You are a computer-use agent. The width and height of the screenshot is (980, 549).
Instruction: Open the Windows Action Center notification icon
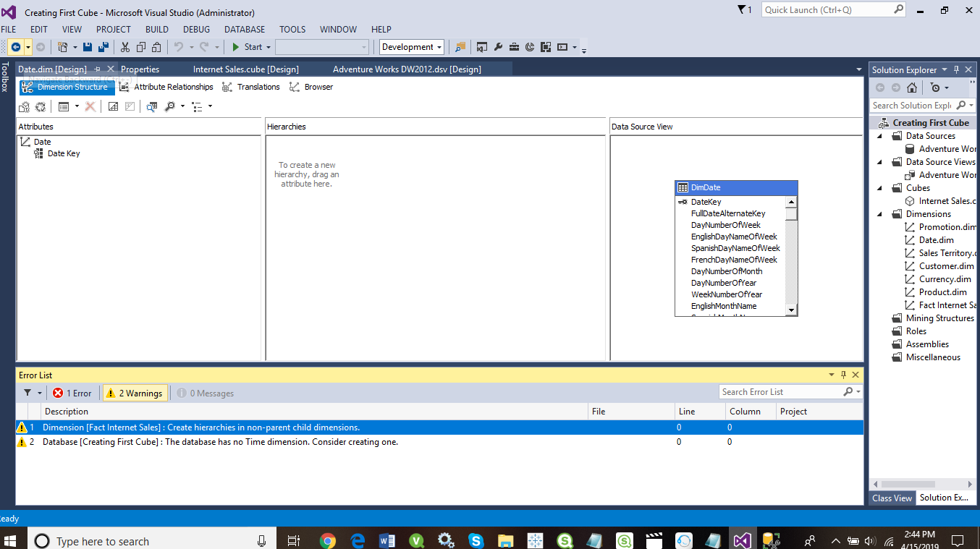(x=958, y=540)
